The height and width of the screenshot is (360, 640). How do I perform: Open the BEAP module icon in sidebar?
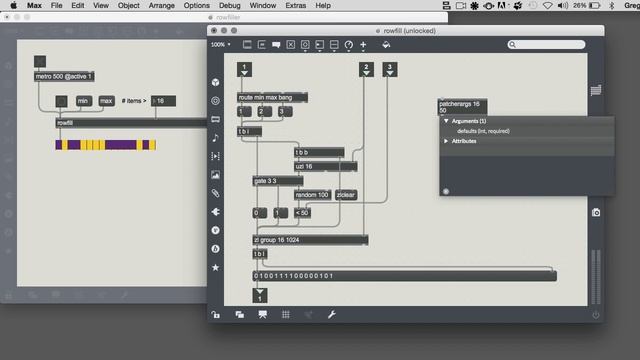pyautogui.click(x=216, y=249)
